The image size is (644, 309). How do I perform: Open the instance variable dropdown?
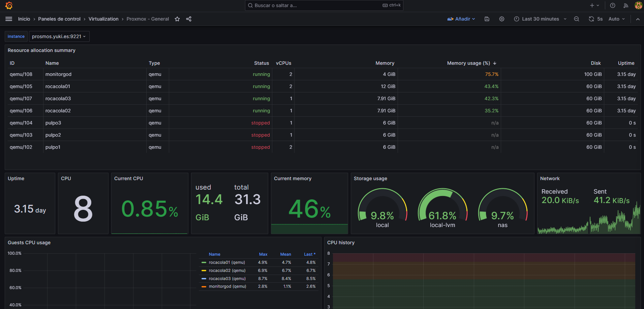coord(59,36)
